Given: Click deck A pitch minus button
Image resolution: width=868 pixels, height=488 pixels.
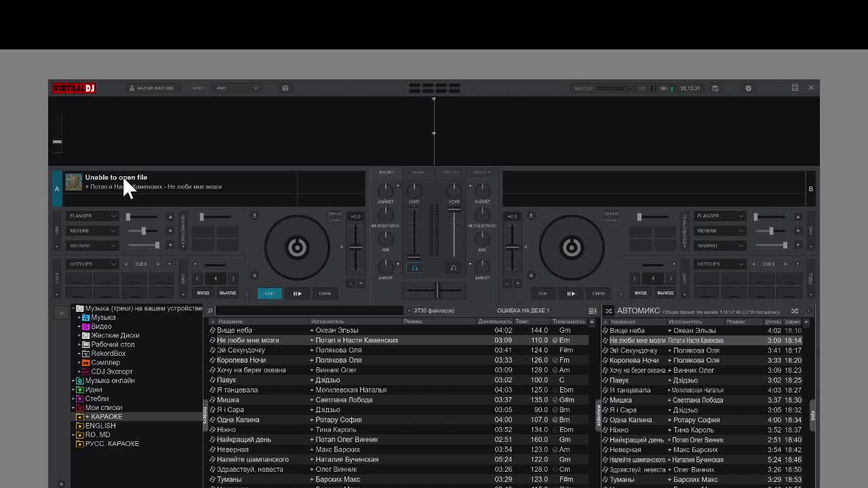Looking at the screenshot, I should 351,283.
